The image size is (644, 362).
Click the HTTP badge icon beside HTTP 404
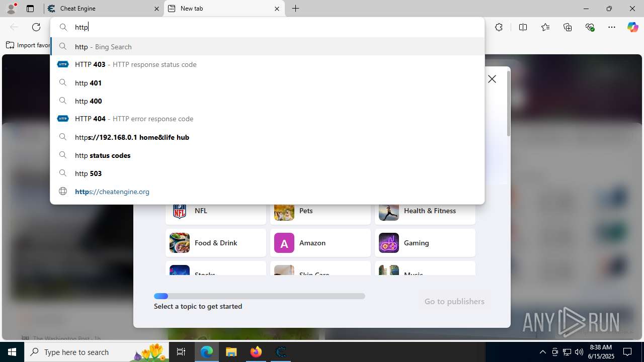(63, 119)
